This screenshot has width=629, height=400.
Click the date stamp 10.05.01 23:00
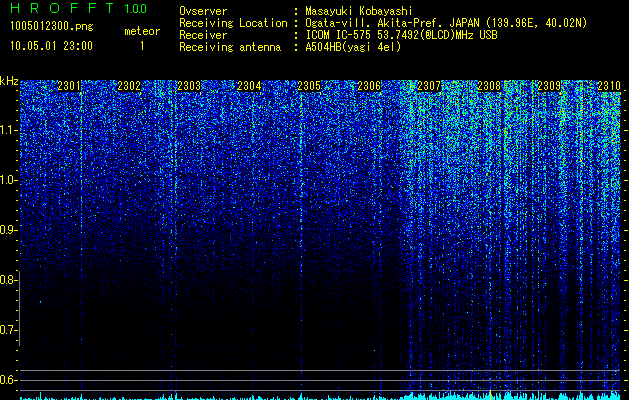[51, 46]
